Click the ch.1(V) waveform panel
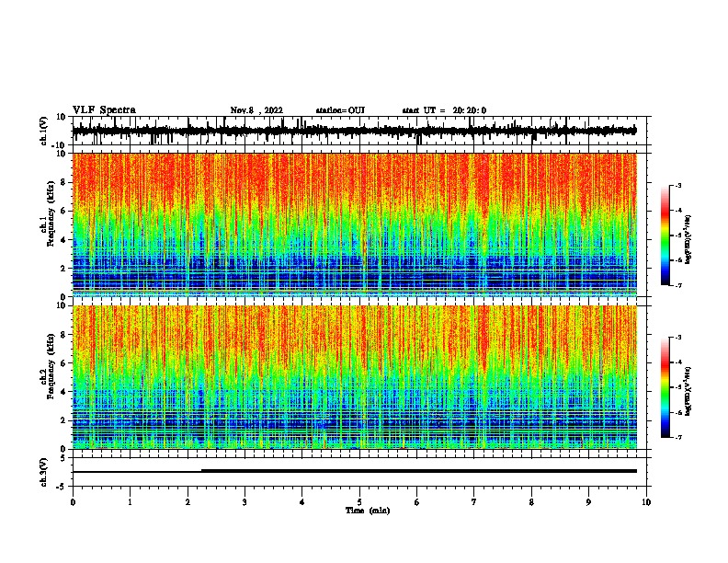The height and width of the screenshot is (563, 728). point(359,131)
